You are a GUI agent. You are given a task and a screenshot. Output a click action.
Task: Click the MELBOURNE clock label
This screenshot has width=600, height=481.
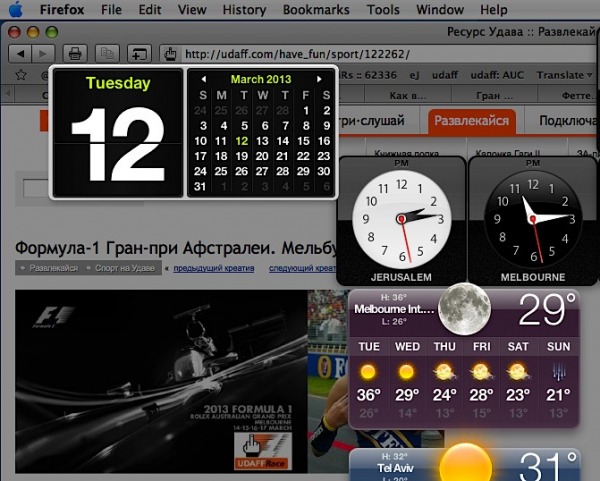[x=533, y=277]
